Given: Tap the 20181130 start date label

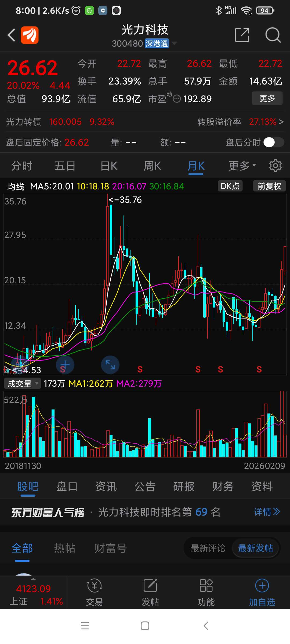Looking at the screenshot, I should pyautogui.click(x=23, y=466).
